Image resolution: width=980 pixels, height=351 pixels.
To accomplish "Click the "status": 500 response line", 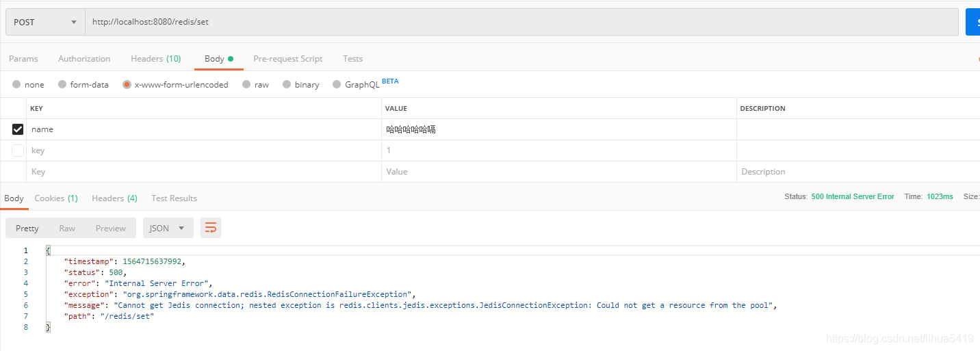I will tap(95, 272).
